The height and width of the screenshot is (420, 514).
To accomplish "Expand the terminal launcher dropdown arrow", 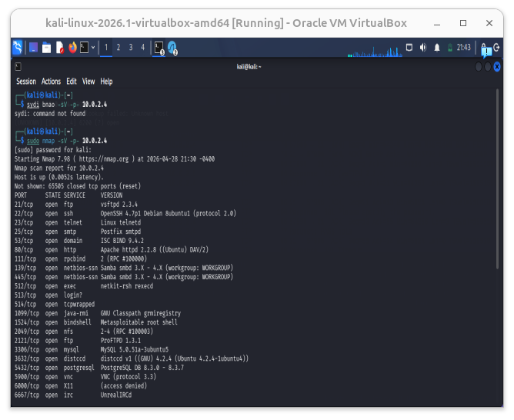I will (x=93, y=48).
